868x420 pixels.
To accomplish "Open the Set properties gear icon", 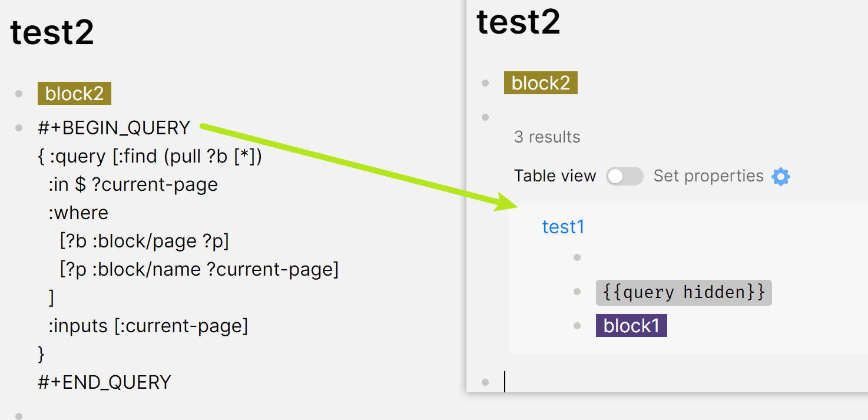I will click(x=781, y=176).
